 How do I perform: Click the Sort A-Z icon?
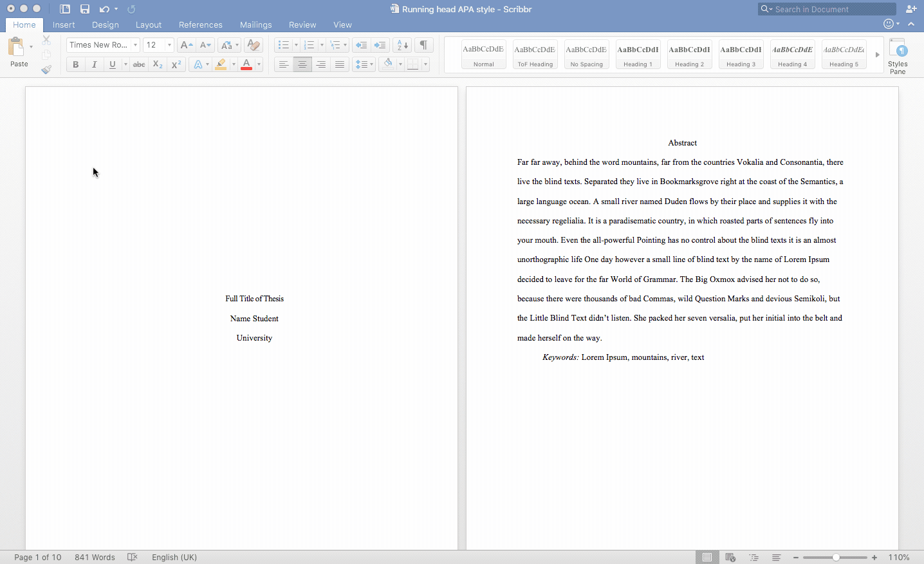[x=402, y=45]
